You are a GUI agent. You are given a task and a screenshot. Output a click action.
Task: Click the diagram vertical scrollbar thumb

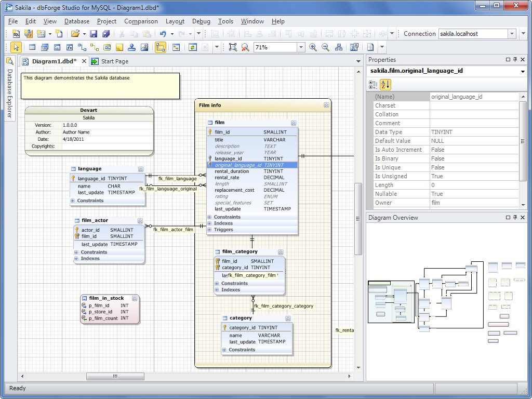(x=358, y=219)
